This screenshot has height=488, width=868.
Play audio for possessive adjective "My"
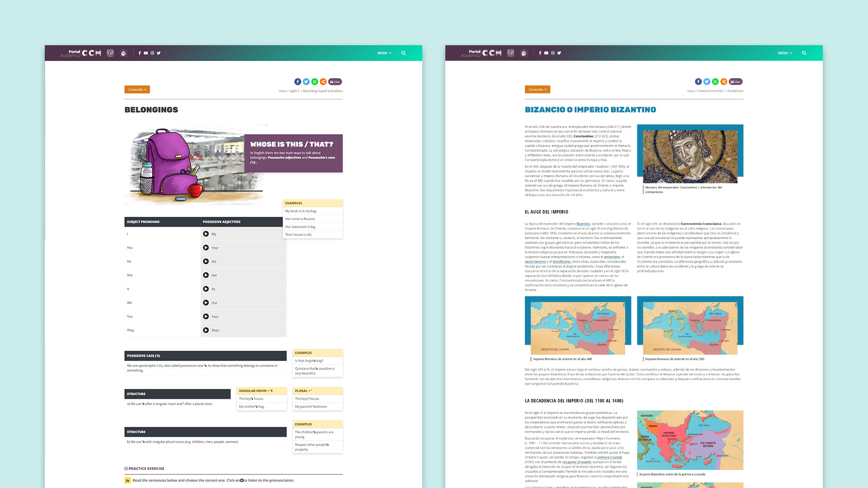pyautogui.click(x=206, y=234)
